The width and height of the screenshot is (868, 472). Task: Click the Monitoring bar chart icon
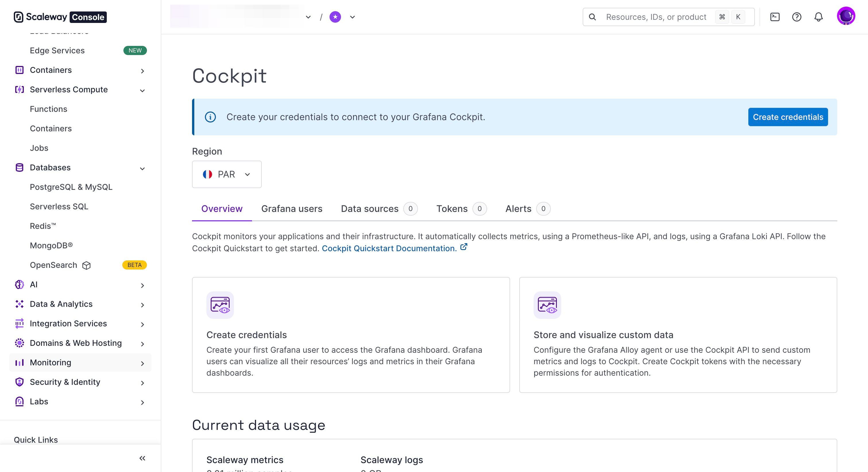coord(20,362)
